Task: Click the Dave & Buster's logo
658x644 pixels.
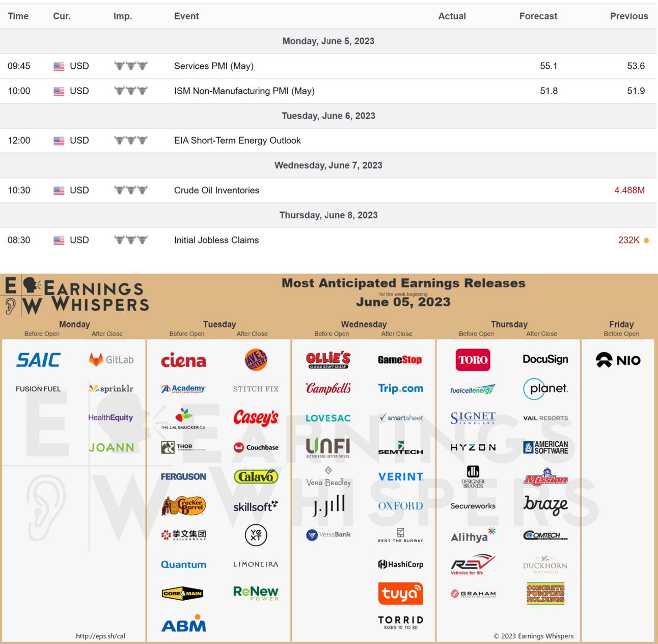Action: pyautogui.click(x=256, y=360)
